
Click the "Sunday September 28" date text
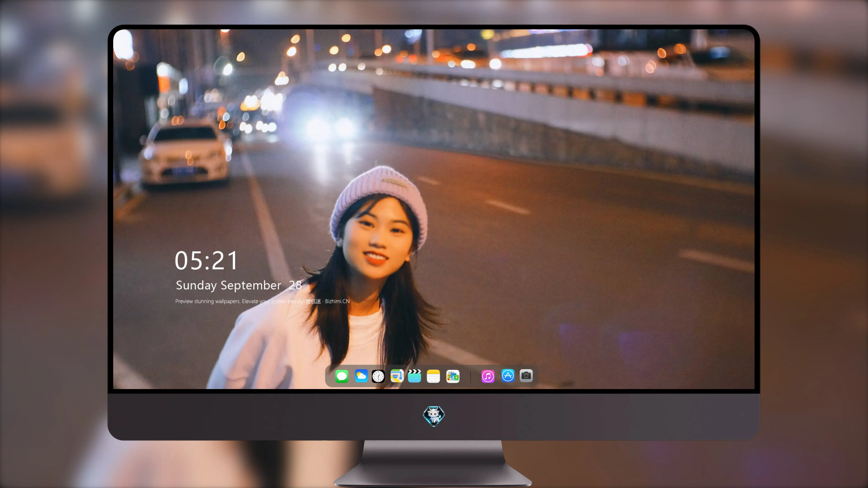238,286
